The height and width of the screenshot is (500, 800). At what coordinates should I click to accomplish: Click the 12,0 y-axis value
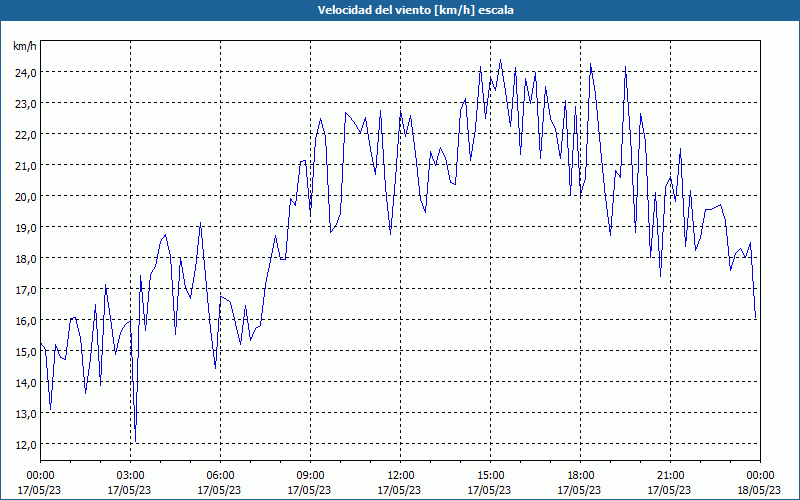tap(26, 445)
